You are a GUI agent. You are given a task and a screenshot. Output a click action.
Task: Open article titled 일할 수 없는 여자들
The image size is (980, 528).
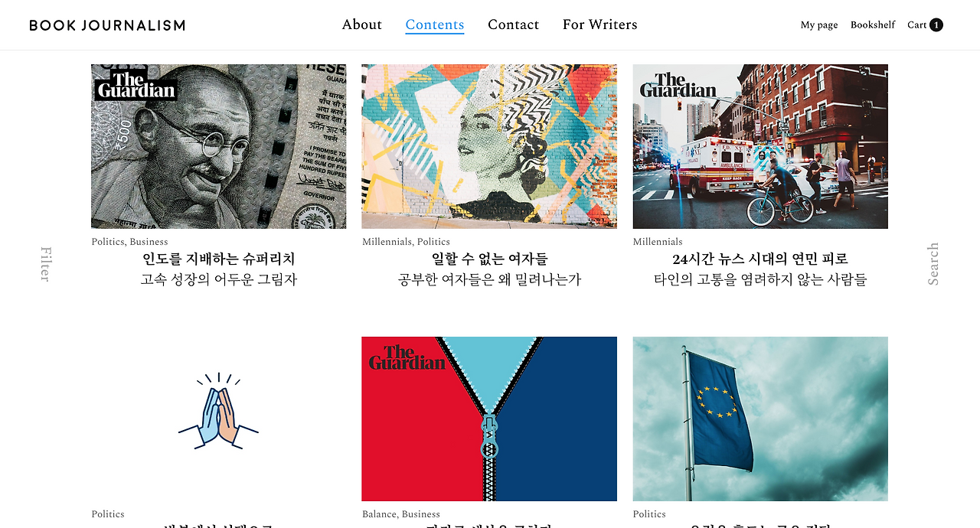click(489, 259)
